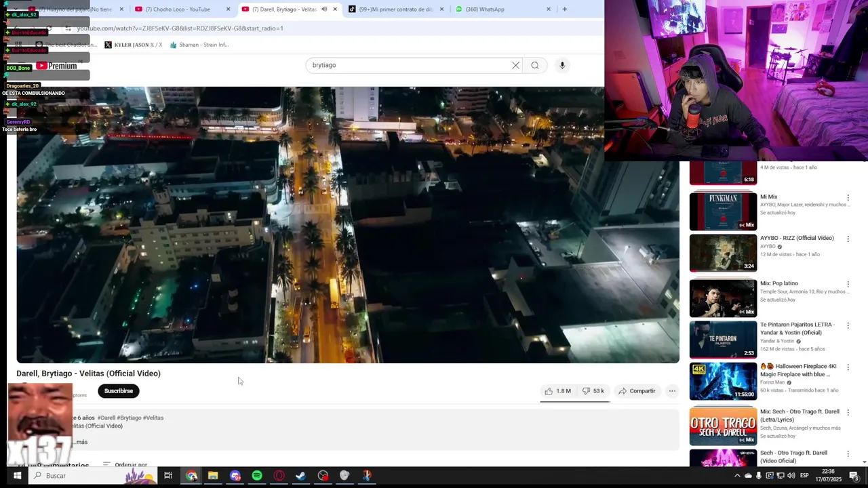Viewport: 868px width, 488px height.
Task: Click the browser address bar URL
Action: coord(180,28)
